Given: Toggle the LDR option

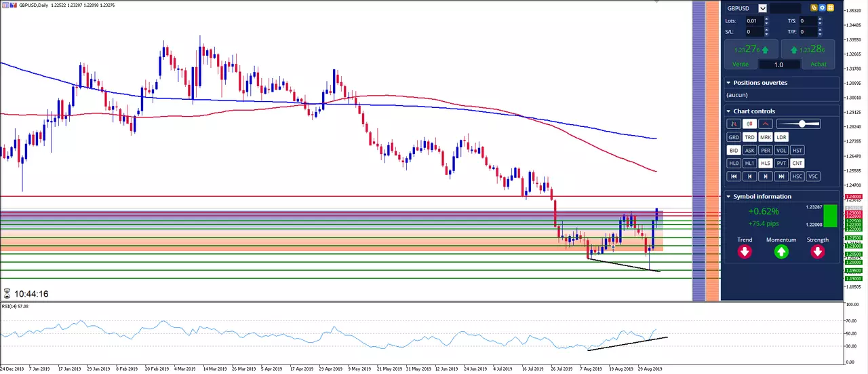Looking at the screenshot, I should pyautogui.click(x=781, y=137).
